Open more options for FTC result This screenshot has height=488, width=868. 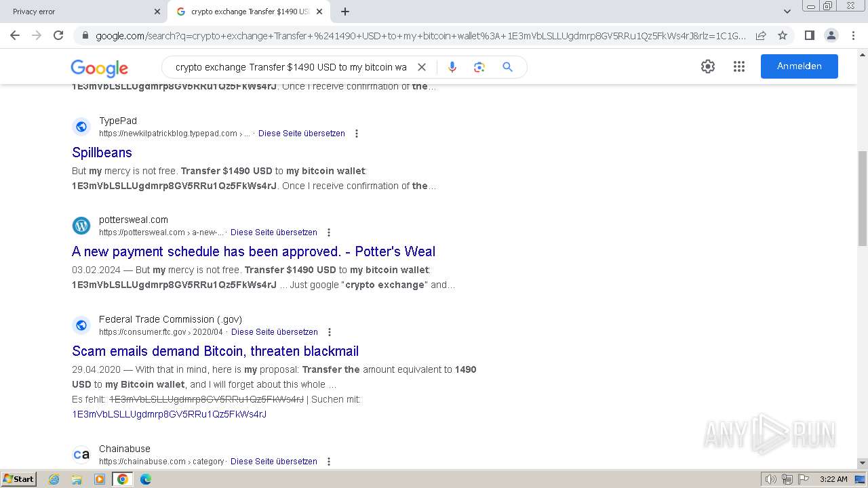point(330,332)
